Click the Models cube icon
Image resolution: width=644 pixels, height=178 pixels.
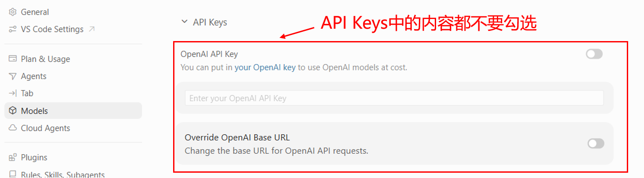pyautogui.click(x=13, y=111)
